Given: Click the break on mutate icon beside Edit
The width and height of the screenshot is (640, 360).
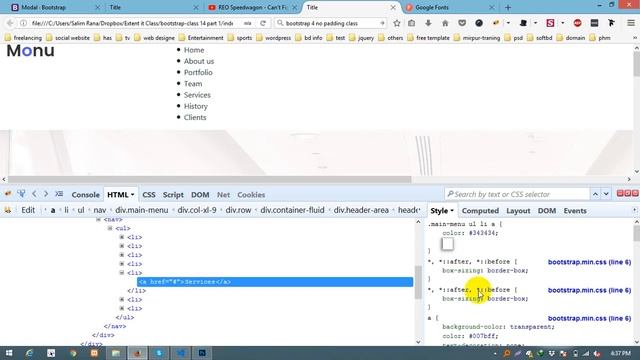Looking at the screenshot, I should 8,210.
